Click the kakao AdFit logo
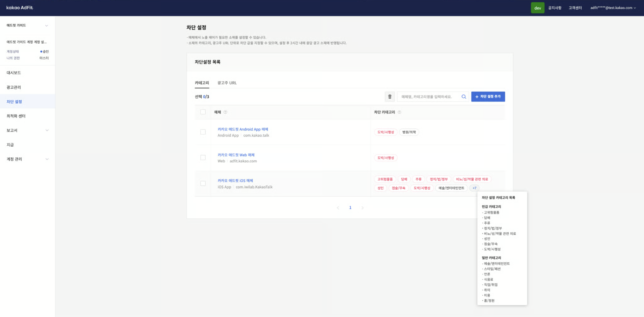Viewport: 644px width, 317px height. pyautogui.click(x=20, y=8)
